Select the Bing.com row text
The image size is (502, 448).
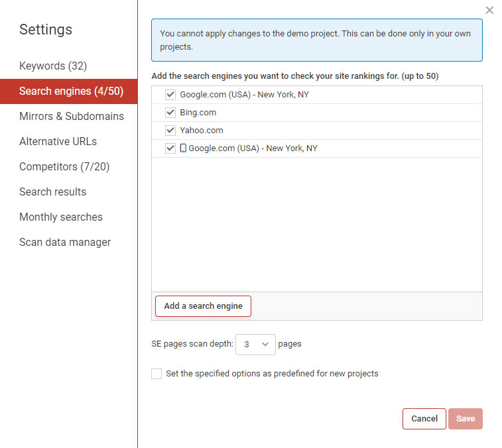[x=198, y=112]
